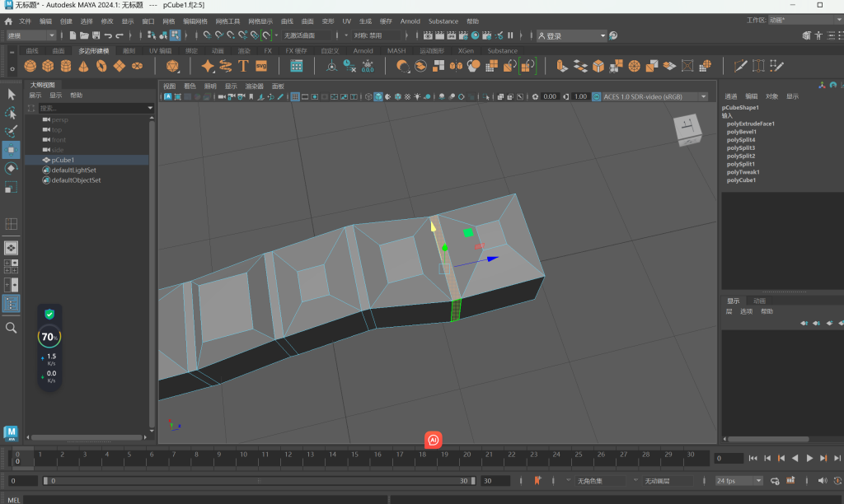Screen dimensions: 844x504
Task: Open the outliner search filter dropdown
Action: [x=150, y=108]
